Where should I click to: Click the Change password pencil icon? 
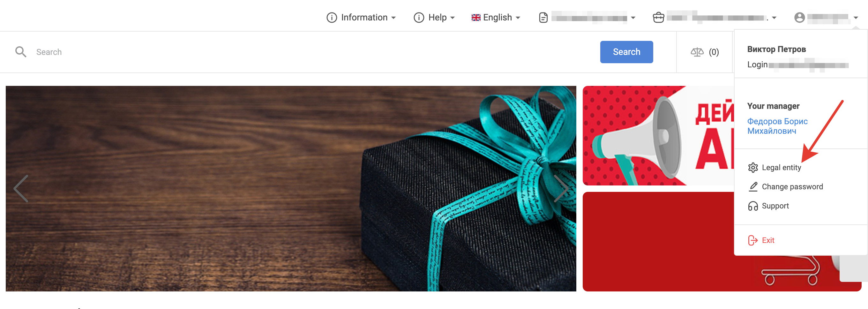753,187
